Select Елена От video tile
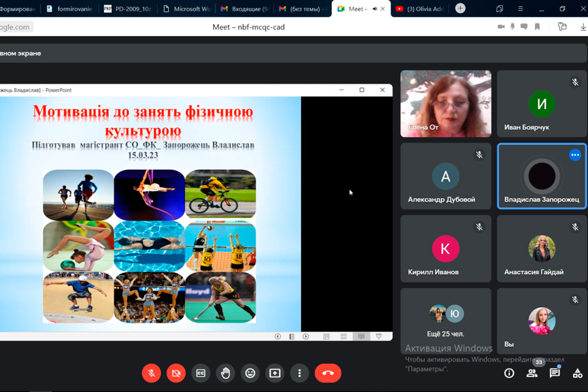 coord(446,104)
